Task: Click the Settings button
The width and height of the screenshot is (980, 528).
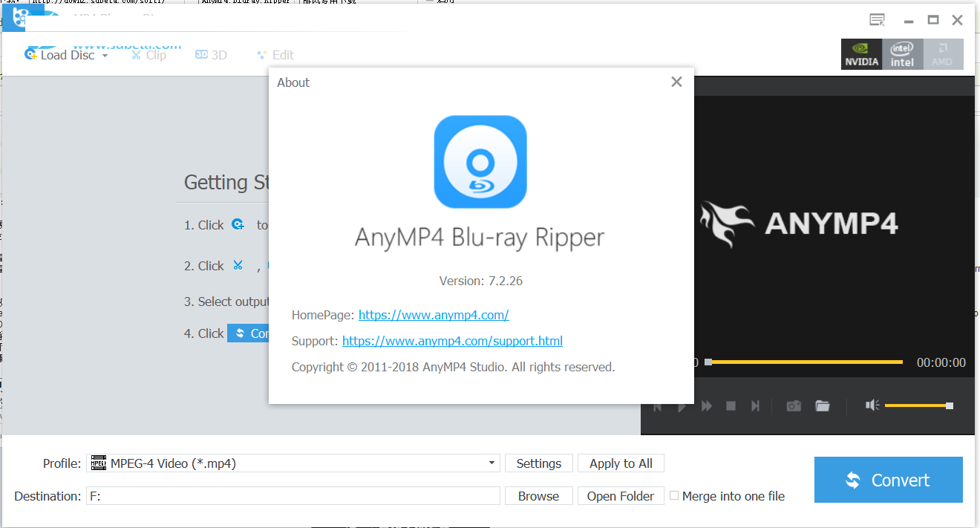Action: [539, 463]
